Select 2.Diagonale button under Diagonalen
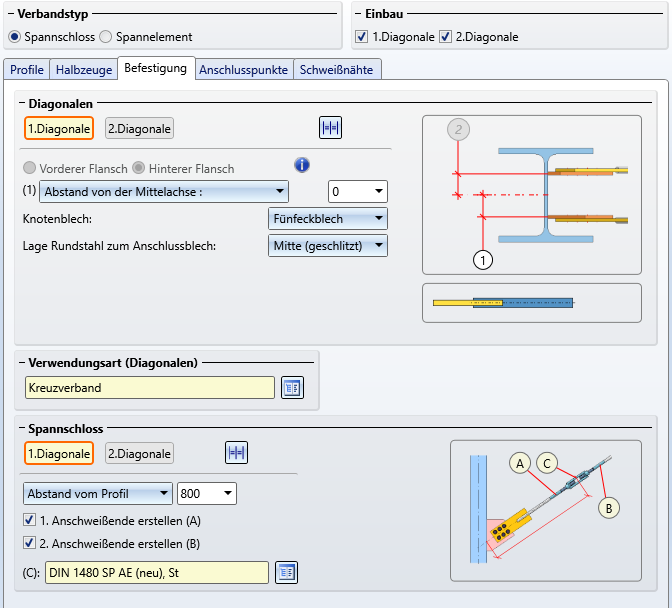The height and width of the screenshot is (608, 672). (x=140, y=128)
